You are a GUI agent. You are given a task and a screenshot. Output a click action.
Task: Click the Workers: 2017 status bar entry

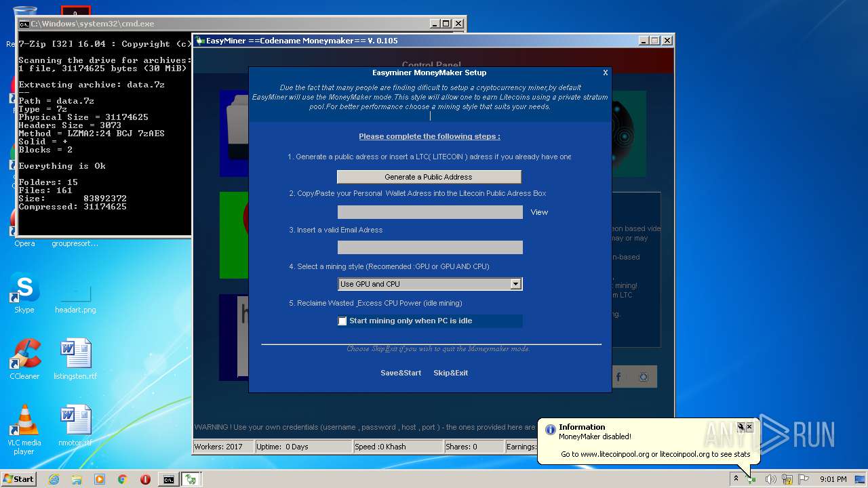coord(222,447)
